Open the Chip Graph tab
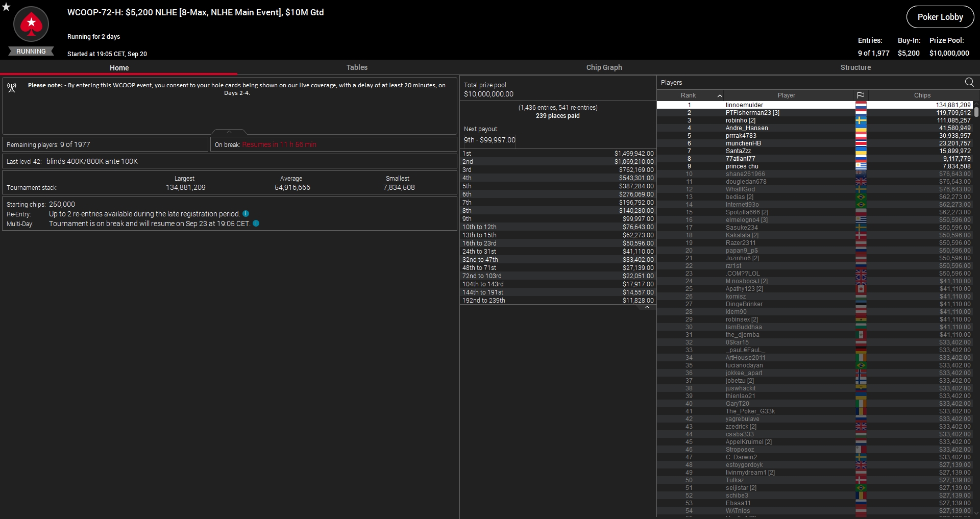 [604, 67]
